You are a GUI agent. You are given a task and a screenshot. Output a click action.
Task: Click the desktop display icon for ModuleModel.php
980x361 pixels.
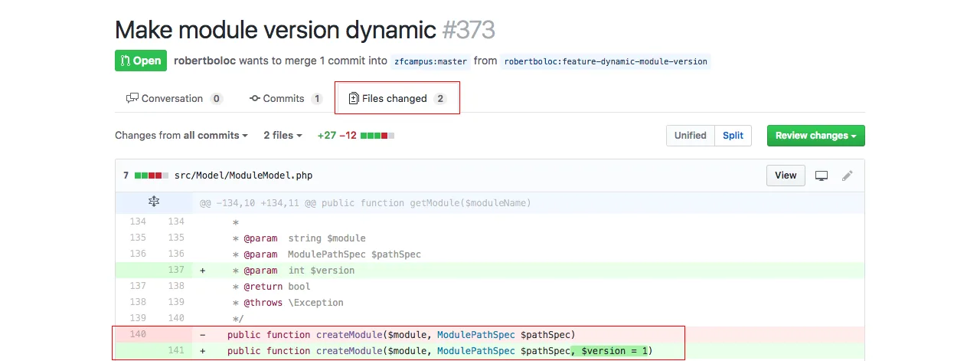click(x=822, y=176)
